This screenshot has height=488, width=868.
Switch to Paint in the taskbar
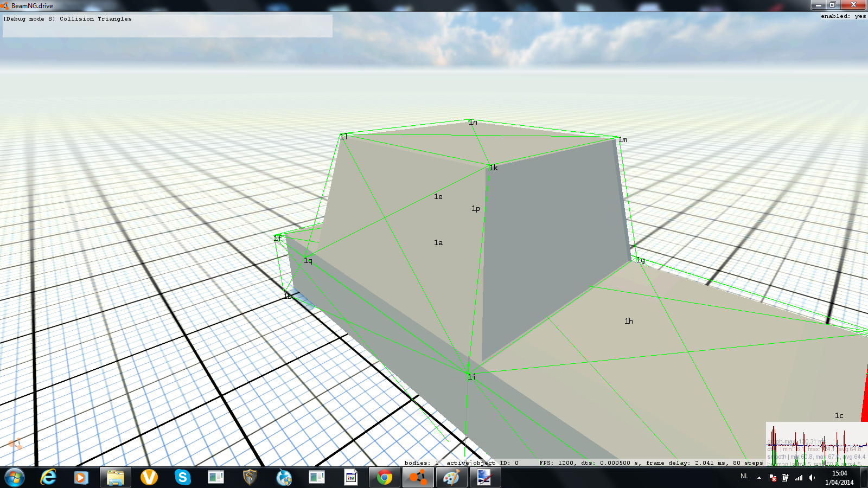click(451, 478)
